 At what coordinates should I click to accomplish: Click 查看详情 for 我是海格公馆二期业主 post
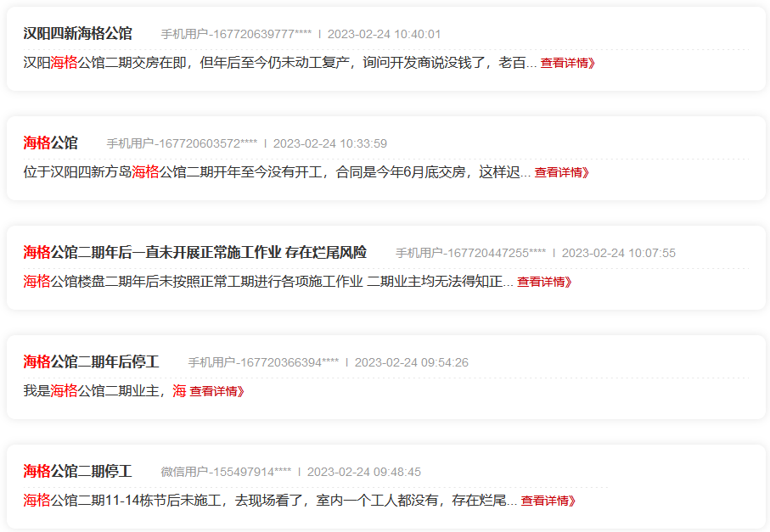tap(217, 391)
